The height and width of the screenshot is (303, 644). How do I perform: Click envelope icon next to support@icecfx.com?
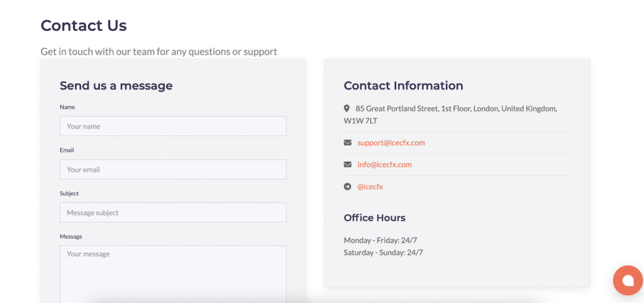347,142
